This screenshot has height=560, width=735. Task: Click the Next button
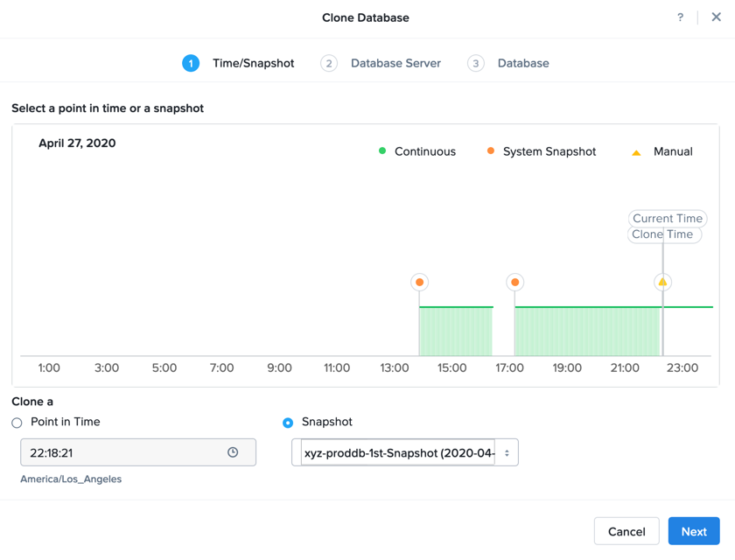point(694,531)
